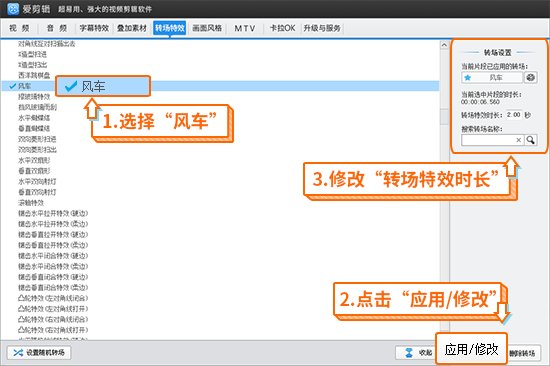The height and width of the screenshot is (366, 550).
Task: Click the 转场特效时长 value field showing 2.00
Action: 514,115
